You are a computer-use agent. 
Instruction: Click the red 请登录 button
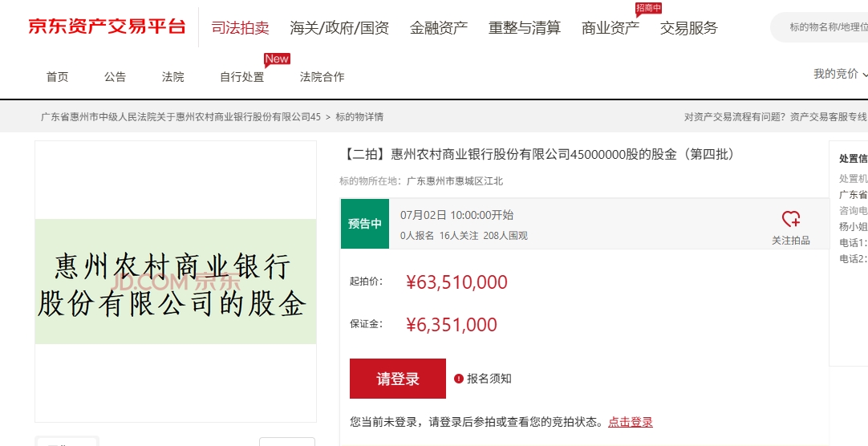(397, 379)
